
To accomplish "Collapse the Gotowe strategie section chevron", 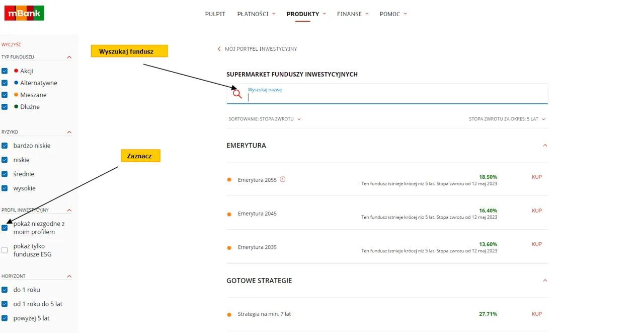I will point(545,281).
